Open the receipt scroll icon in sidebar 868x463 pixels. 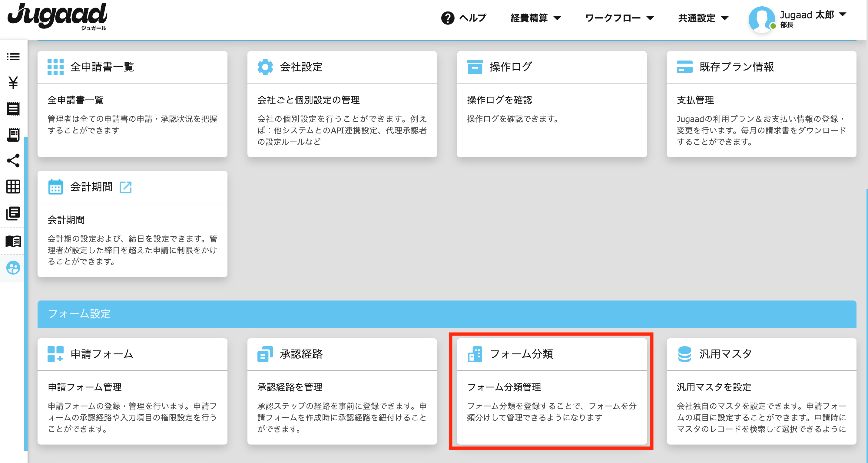coord(13,135)
